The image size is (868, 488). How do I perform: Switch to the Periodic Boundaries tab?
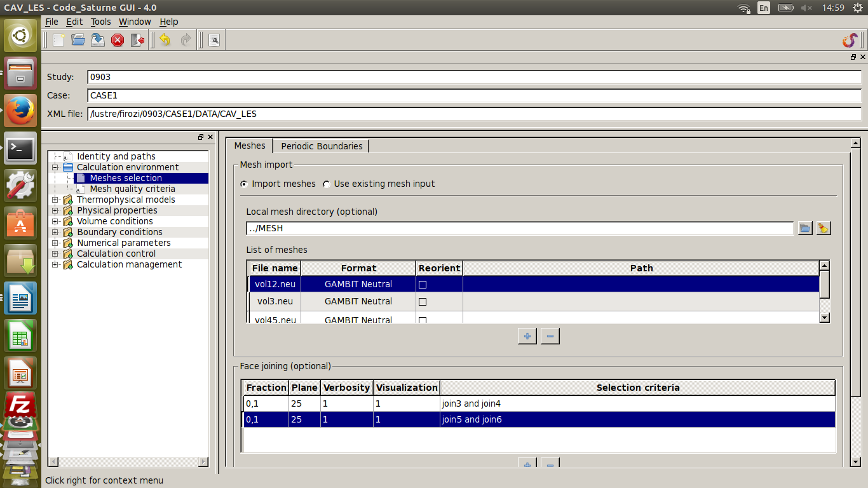tap(322, 146)
